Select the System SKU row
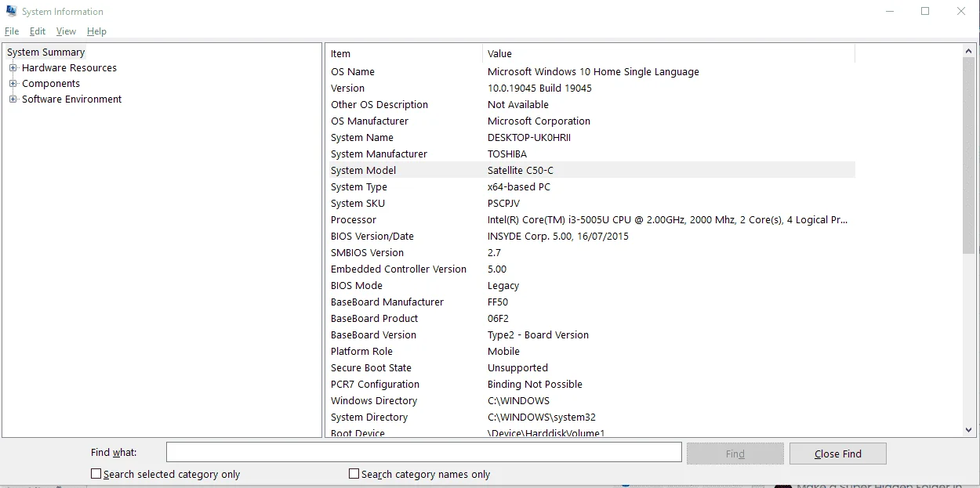Screen dimensions: 980x488 coord(590,204)
